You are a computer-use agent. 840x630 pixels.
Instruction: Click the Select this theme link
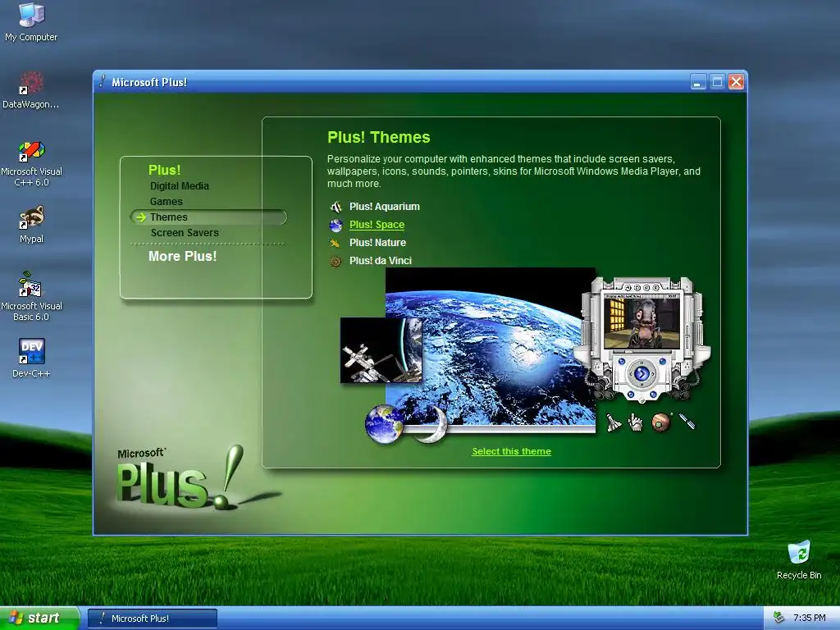(512, 451)
